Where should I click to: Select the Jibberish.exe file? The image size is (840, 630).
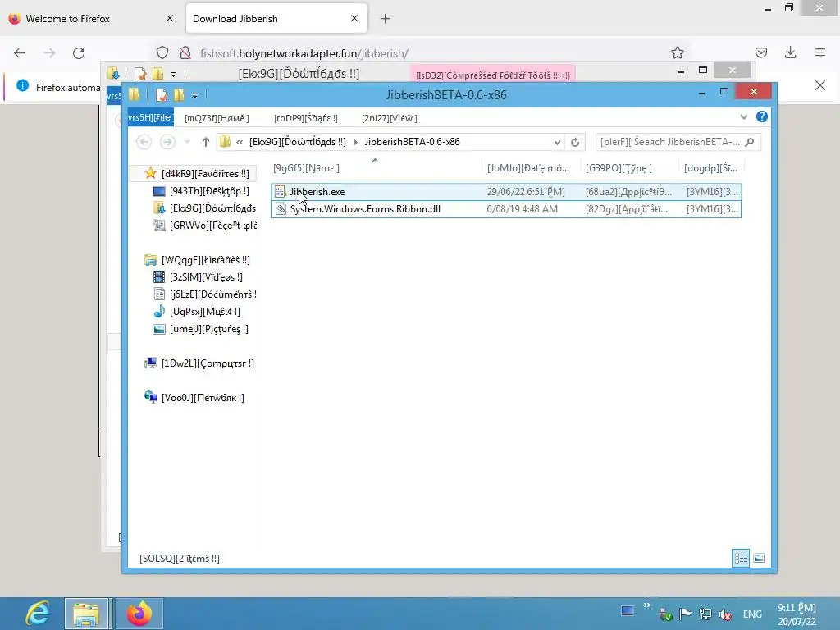tap(505, 192)
